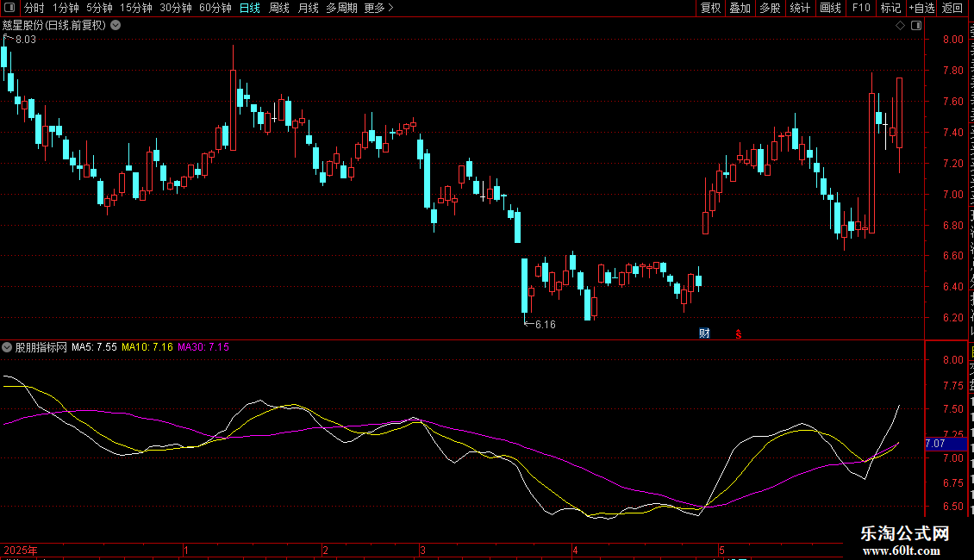
Task: Click the red S marker icon
Action: point(739,334)
